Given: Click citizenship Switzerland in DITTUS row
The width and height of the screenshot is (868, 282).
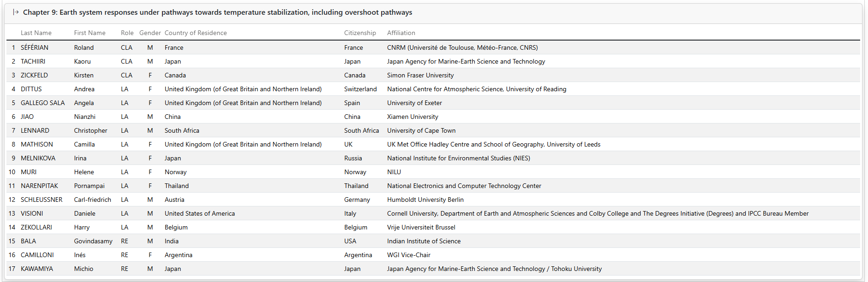Looking at the screenshot, I should [360, 89].
